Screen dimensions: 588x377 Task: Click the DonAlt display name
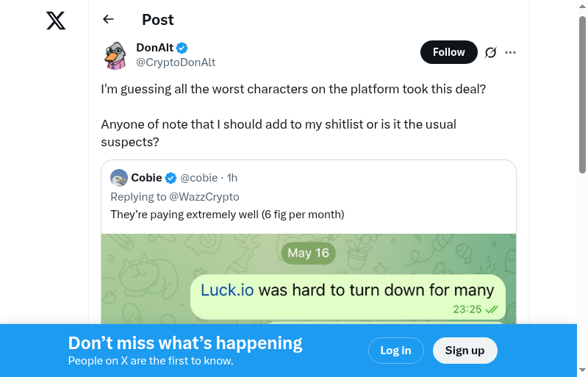pyautogui.click(x=154, y=48)
